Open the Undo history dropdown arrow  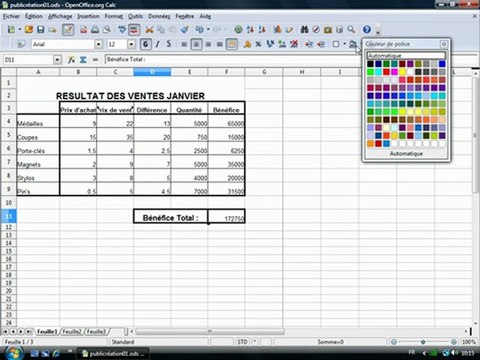pyautogui.click(x=208, y=30)
